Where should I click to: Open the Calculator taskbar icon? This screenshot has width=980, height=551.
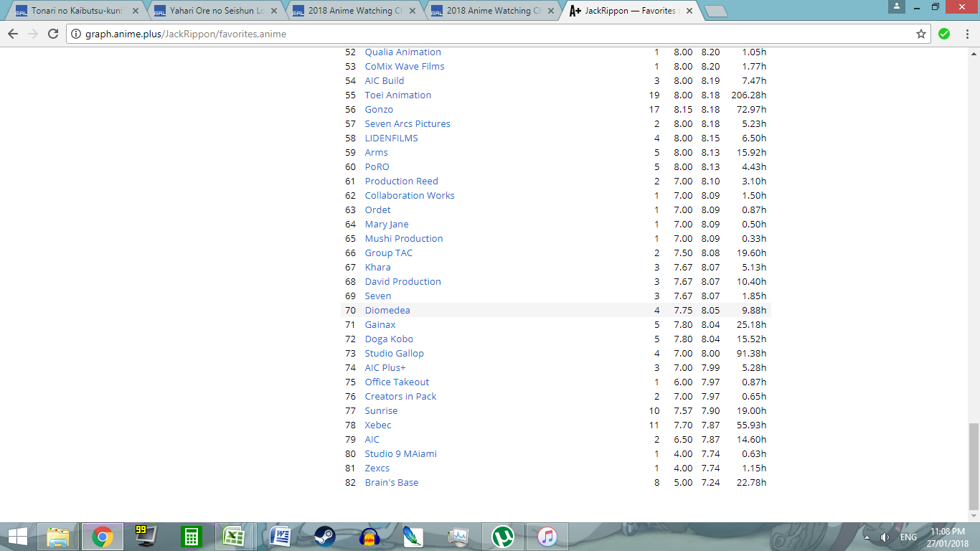point(192,537)
